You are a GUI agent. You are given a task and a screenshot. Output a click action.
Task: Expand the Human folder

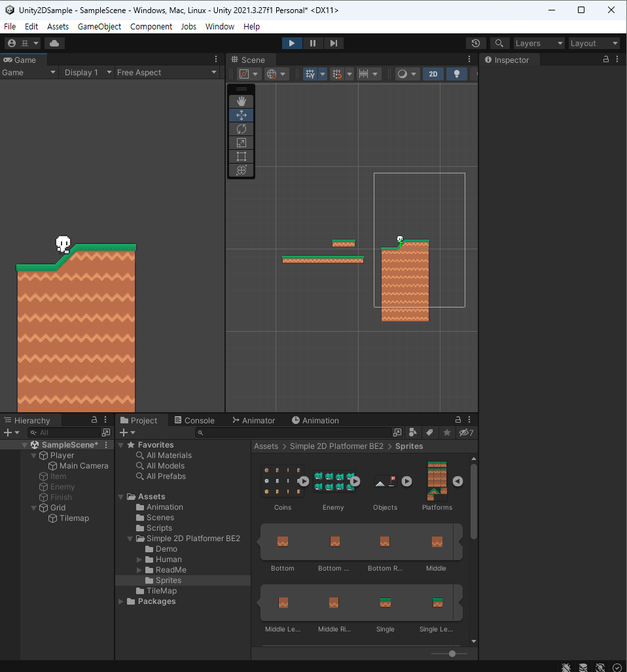tap(139, 559)
